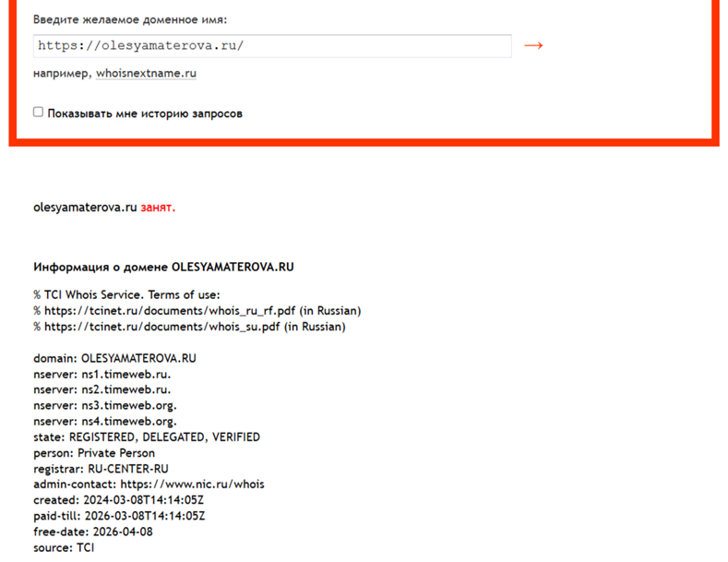Click the created 2024-03-08 date line
Viewport: 728px width, 562px height.
(118, 500)
